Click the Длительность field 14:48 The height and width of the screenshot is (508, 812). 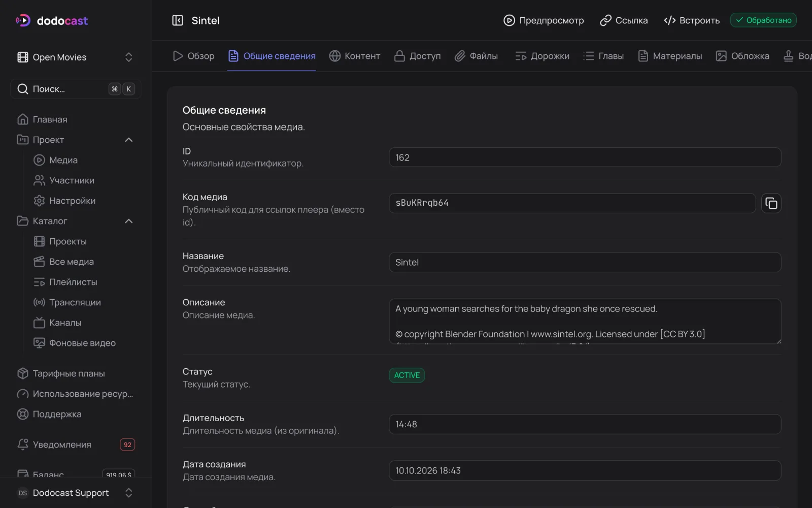point(585,424)
